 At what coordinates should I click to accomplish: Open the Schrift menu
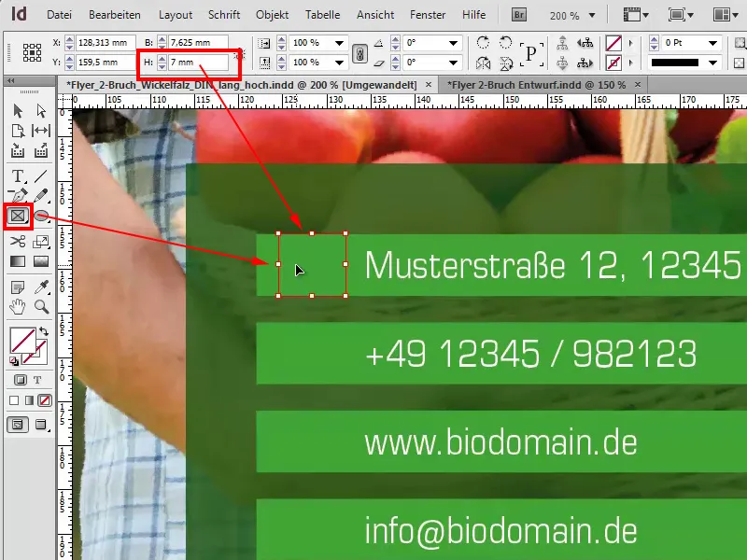pyautogui.click(x=224, y=15)
